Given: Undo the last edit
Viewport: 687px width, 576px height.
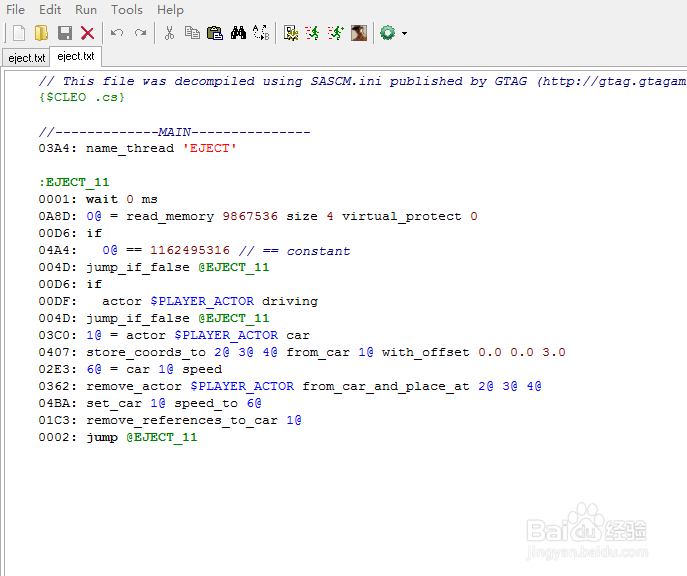Looking at the screenshot, I should [117, 33].
